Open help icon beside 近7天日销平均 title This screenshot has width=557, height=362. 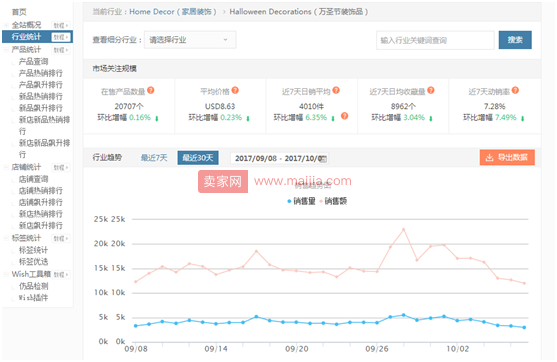336,91
